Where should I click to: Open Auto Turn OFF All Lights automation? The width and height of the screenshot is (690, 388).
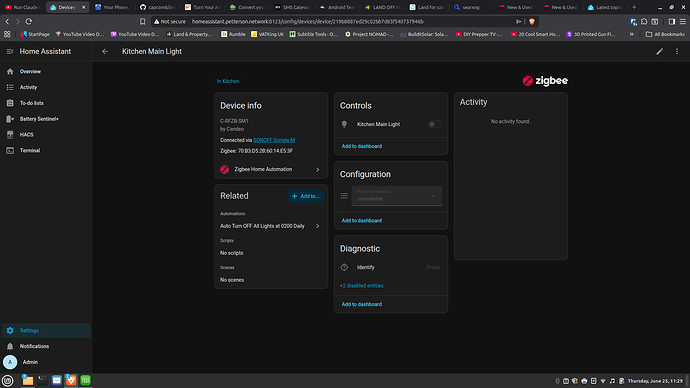(x=271, y=226)
